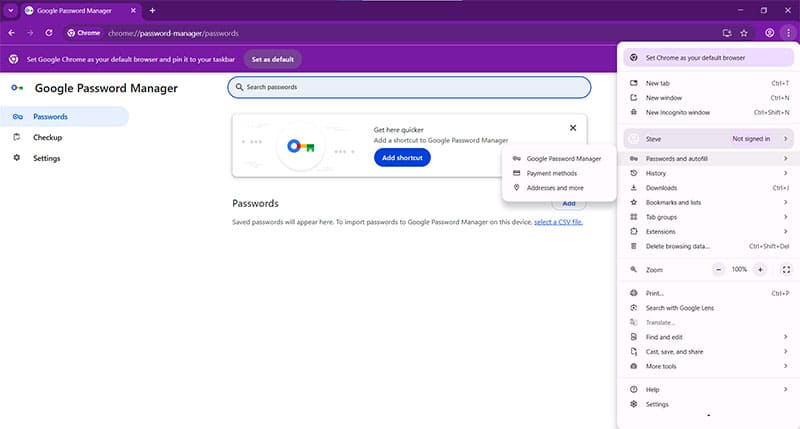The width and height of the screenshot is (800, 429).
Task: Go back with the browser back arrow
Action: click(x=12, y=33)
